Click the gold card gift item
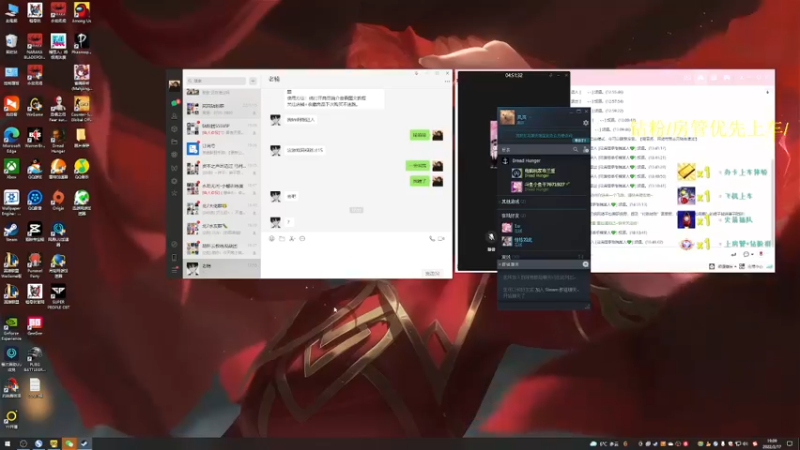800x450 pixels. pos(686,172)
